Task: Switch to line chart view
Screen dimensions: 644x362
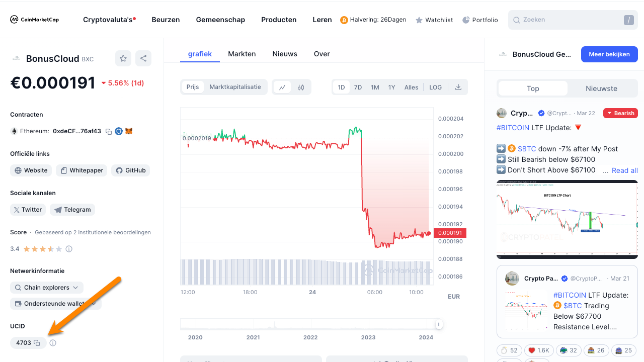Action: click(x=282, y=87)
